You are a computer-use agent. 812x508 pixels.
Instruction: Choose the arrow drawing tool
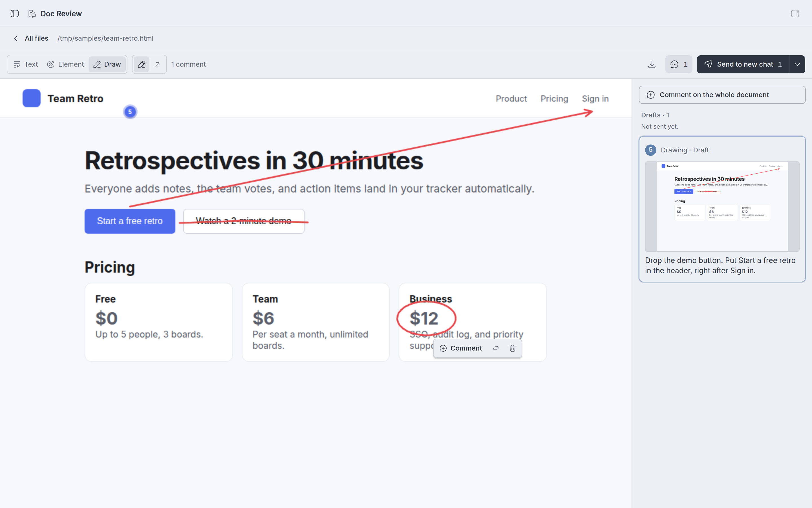click(x=157, y=64)
